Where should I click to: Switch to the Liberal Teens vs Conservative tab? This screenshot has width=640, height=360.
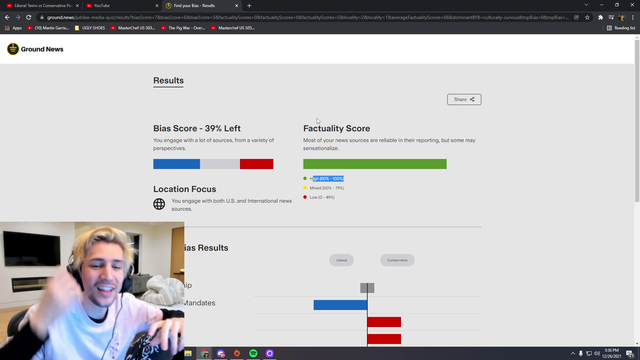coord(42,6)
